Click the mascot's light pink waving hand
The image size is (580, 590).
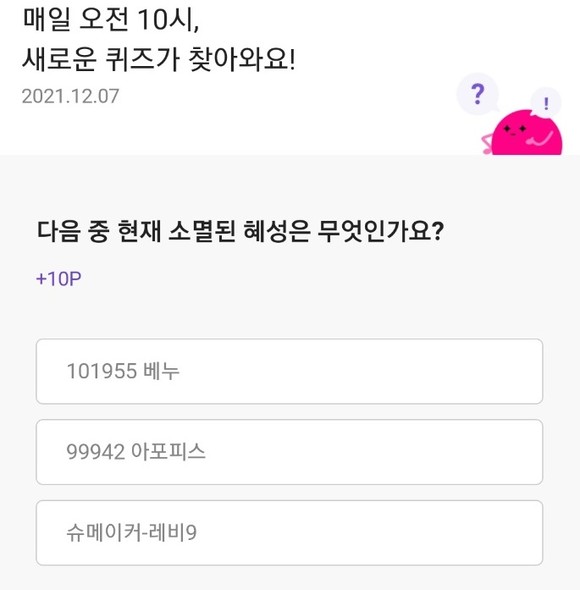(x=540, y=139)
